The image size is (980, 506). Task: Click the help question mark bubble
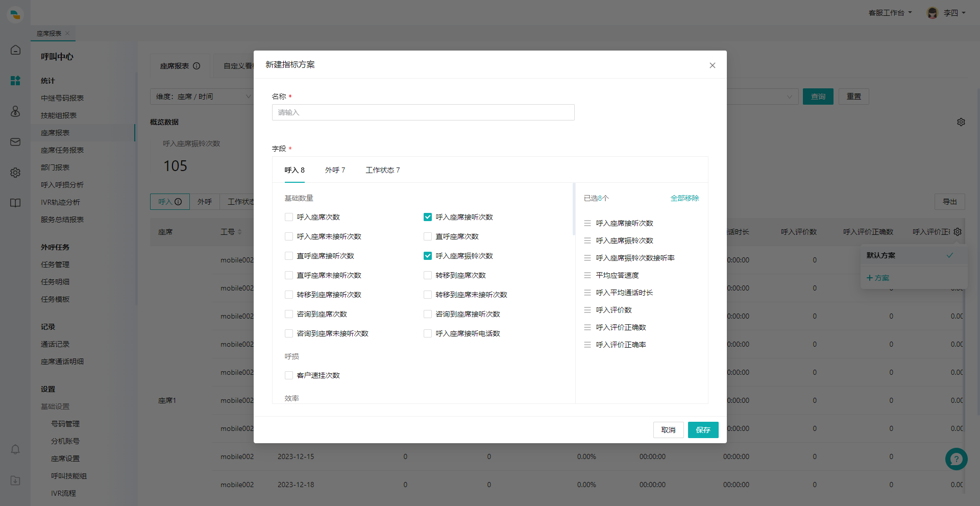[x=956, y=459]
